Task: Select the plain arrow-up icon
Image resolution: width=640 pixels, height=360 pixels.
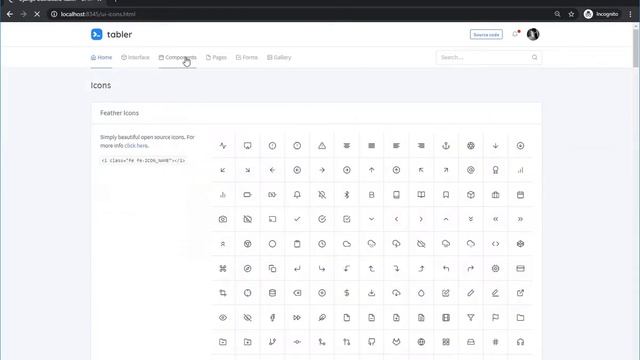Action: 371,170
